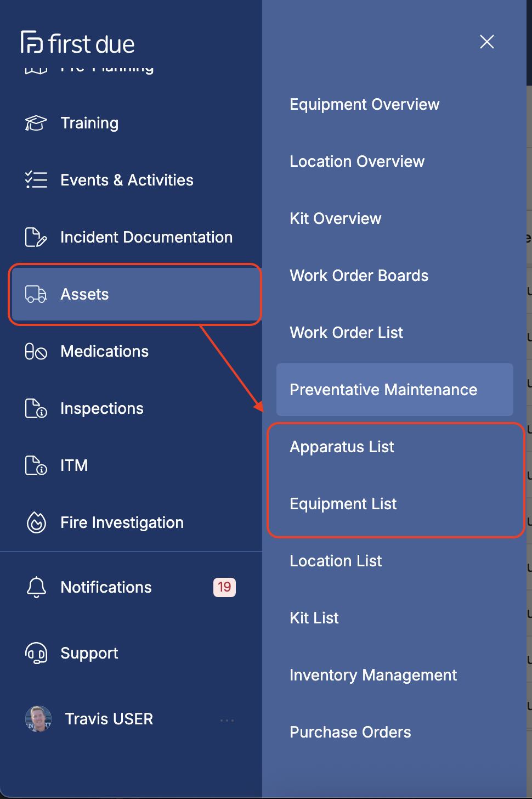Open the Inspections module
The width and height of the screenshot is (532, 799).
click(x=101, y=408)
